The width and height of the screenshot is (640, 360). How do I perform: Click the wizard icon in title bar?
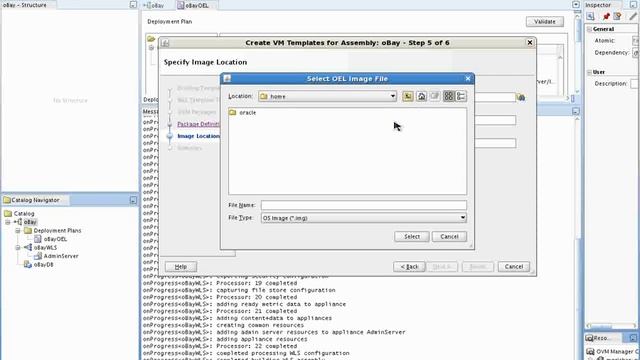165,43
